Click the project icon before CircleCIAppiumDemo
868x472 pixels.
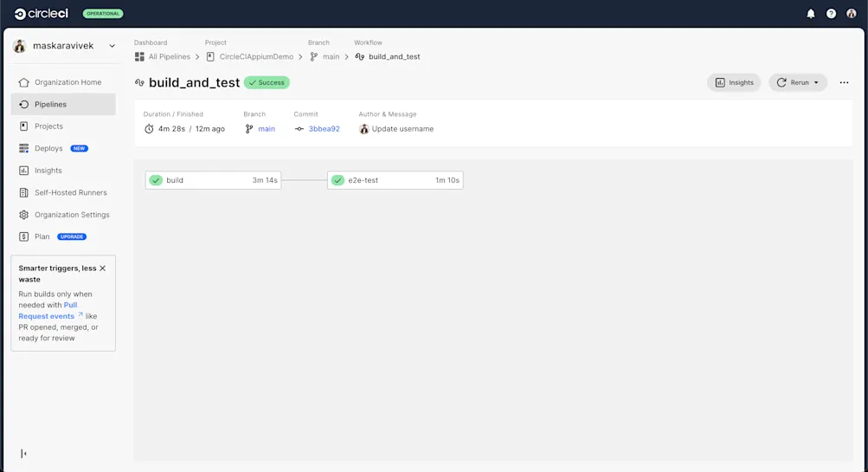click(x=210, y=56)
